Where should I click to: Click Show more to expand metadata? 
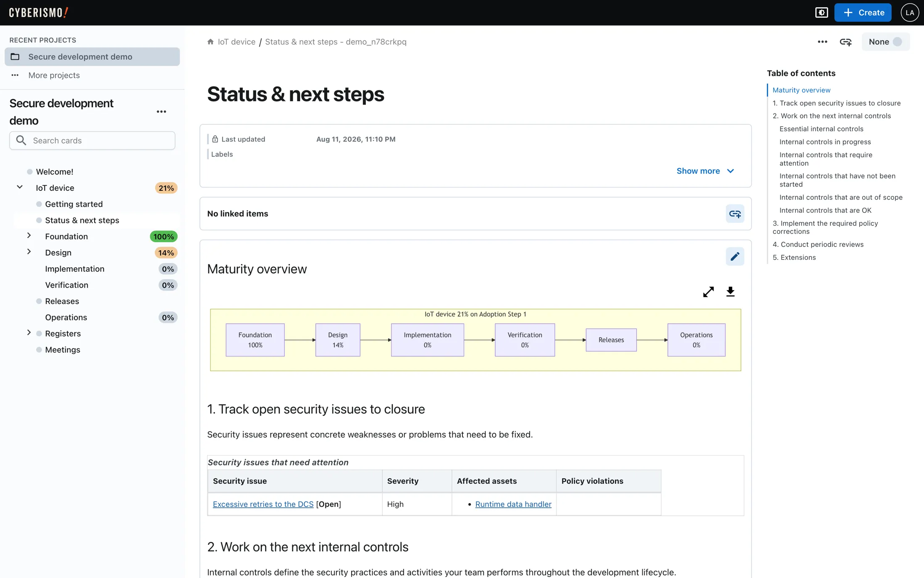coord(705,171)
